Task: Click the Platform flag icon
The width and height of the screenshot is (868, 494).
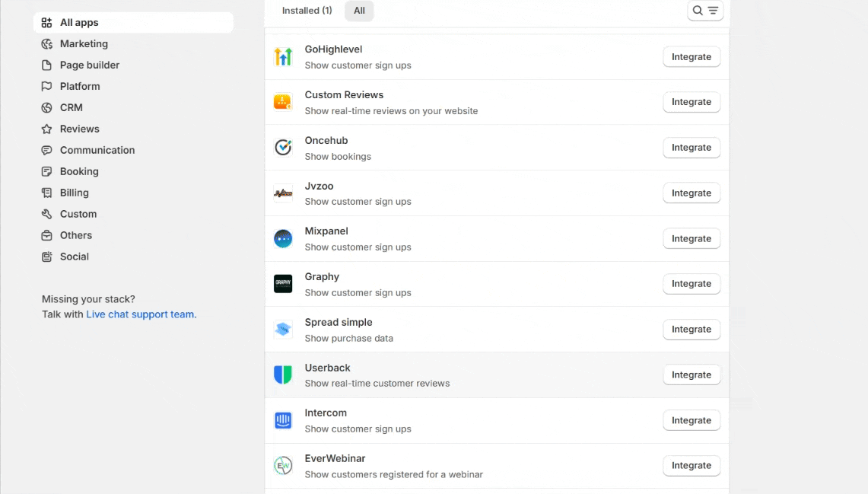Action: 46,87
